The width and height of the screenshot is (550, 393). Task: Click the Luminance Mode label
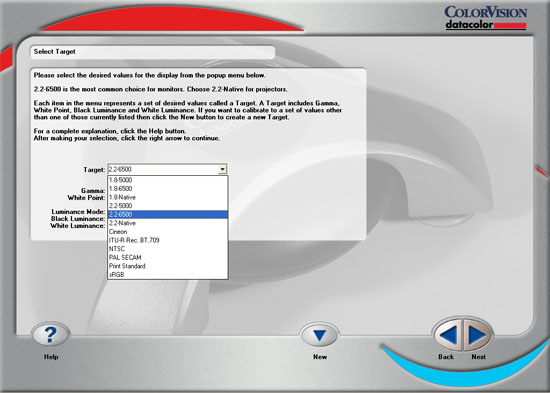(78, 212)
